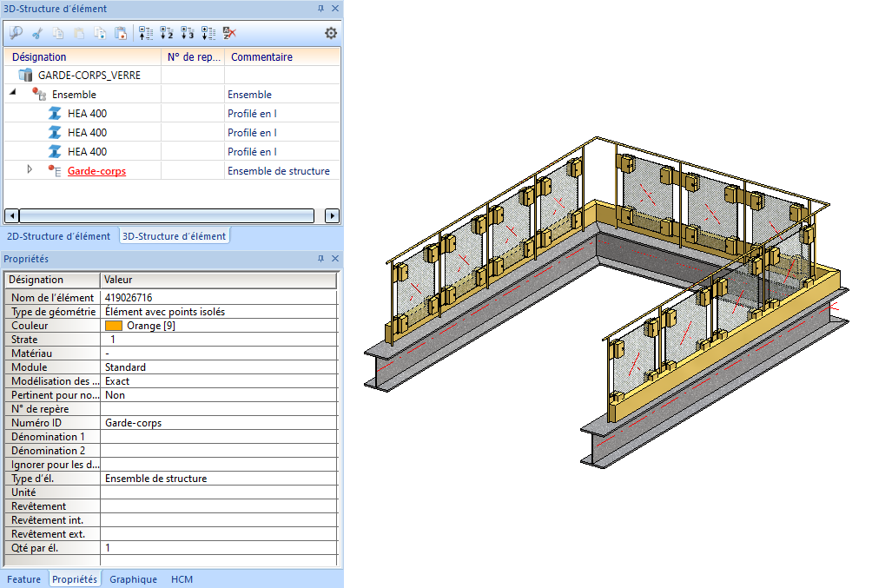Viewport: 872px width, 588px height.
Task: Click the Garde-corps red link
Action: (x=96, y=171)
